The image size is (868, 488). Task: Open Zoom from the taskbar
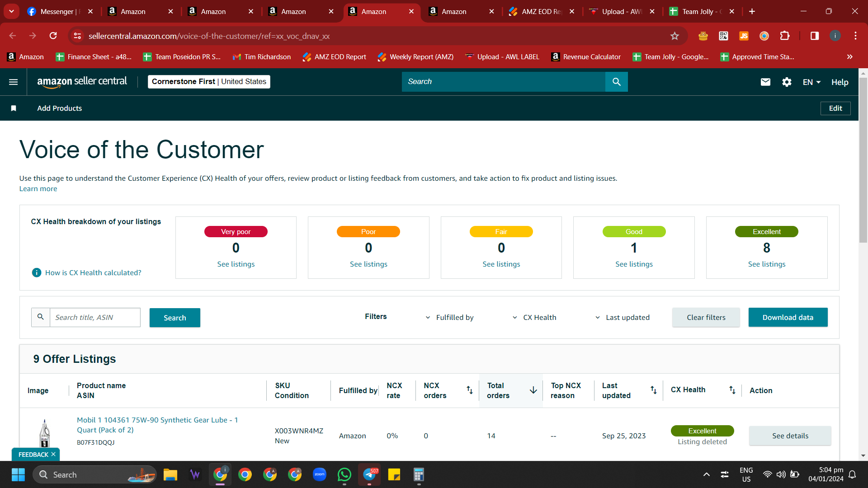[x=320, y=474]
